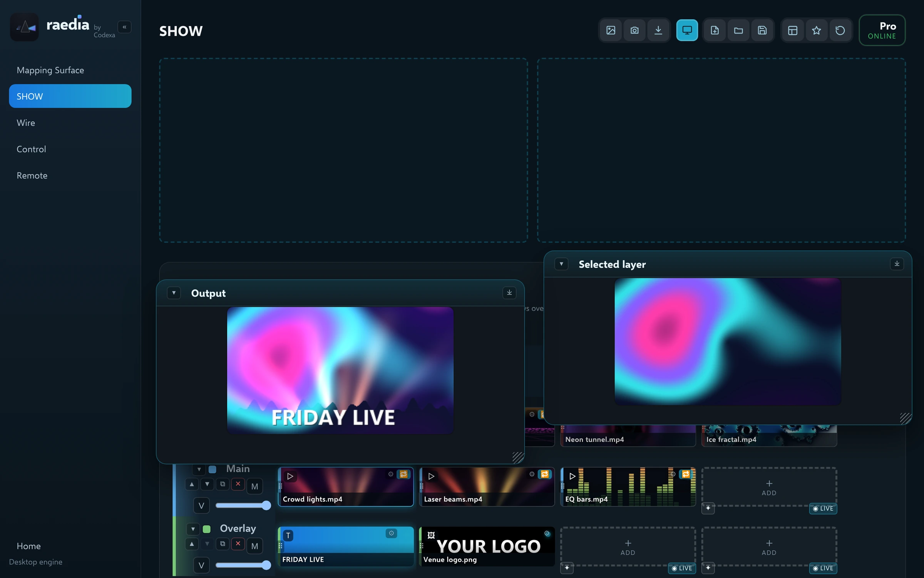Click the reset circular arrow toolbar icon
Screen dimensions: 924x578
point(840,30)
